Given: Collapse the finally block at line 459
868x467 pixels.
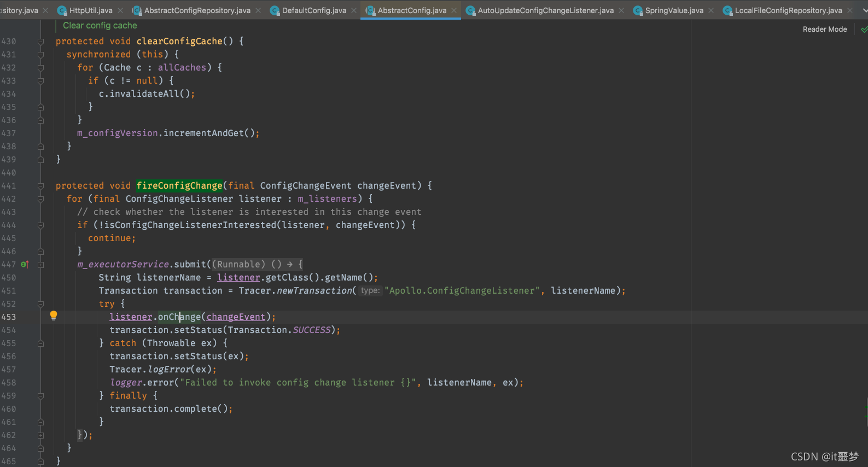Looking at the screenshot, I should [x=40, y=396].
